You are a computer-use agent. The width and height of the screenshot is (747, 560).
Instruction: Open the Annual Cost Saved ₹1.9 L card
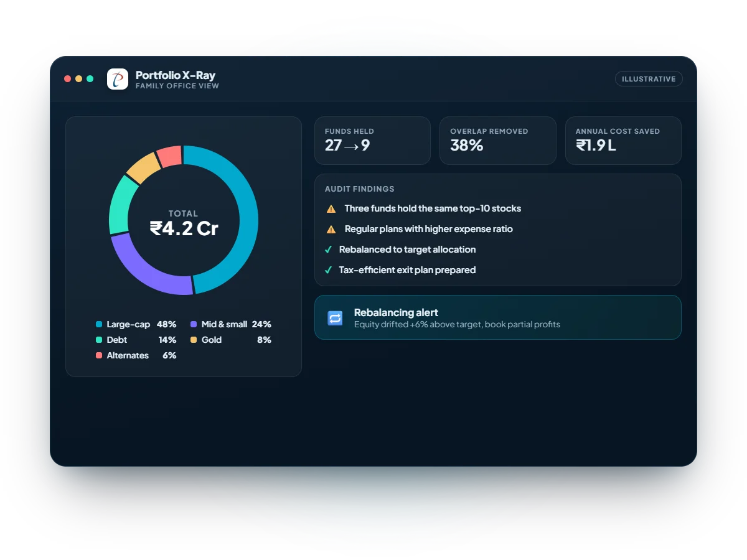pyautogui.click(x=623, y=141)
